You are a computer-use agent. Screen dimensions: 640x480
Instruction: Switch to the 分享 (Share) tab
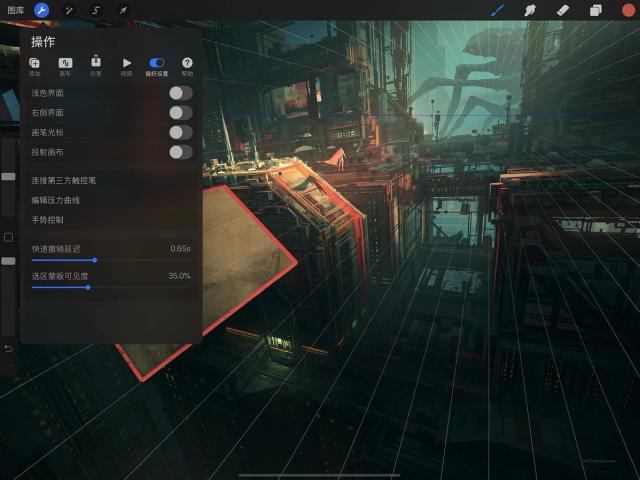96,66
